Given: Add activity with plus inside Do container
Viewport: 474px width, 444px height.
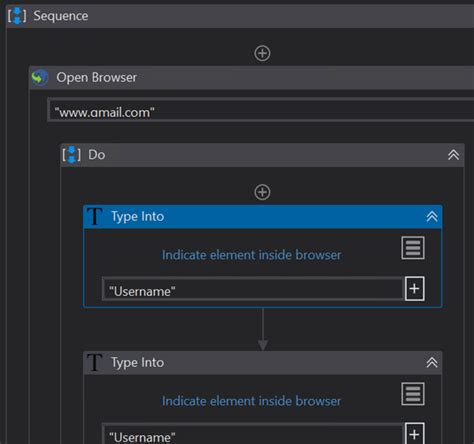Looking at the screenshot, I should (x=262, y=192).
